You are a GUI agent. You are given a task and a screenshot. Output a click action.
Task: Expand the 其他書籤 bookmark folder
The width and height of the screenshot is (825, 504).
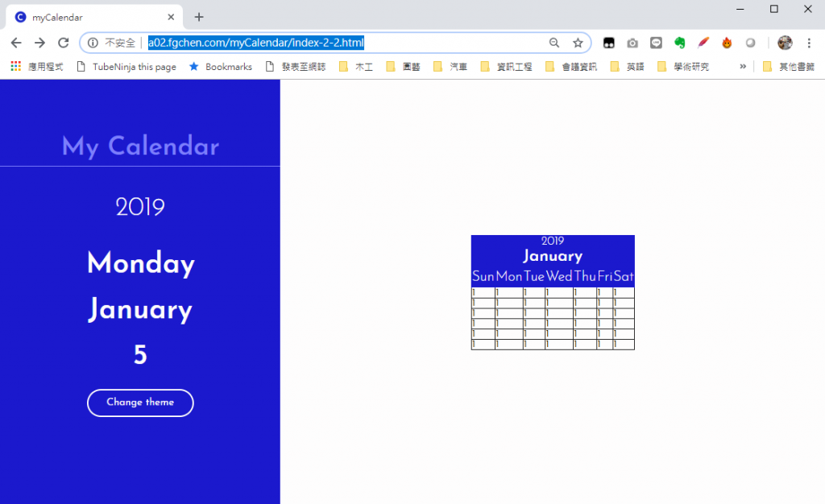point(789,67)
